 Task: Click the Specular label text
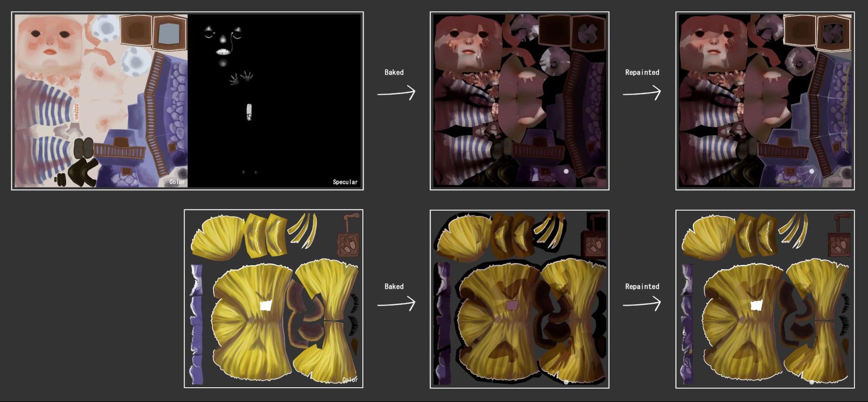(345, 182)
